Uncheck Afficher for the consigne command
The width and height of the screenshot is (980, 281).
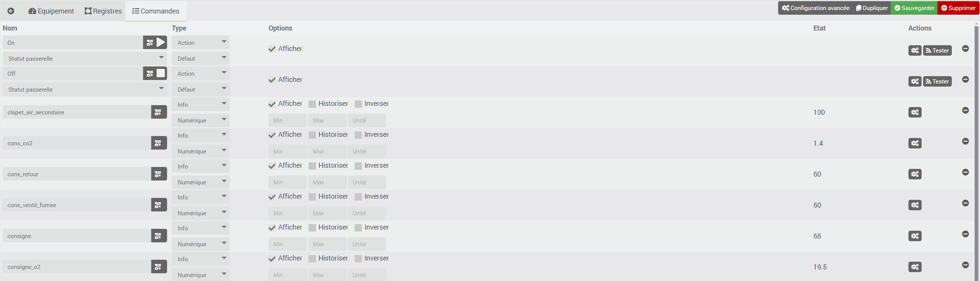pos(272,228)
